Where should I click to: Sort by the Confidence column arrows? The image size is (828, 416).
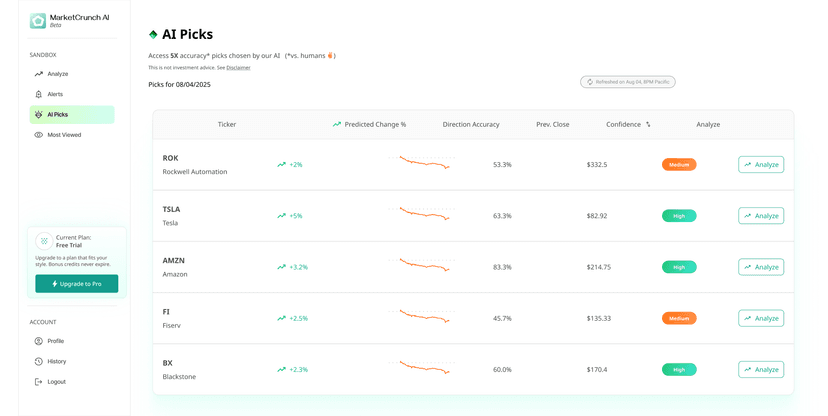pyautogui.click(x=648, y=125)
